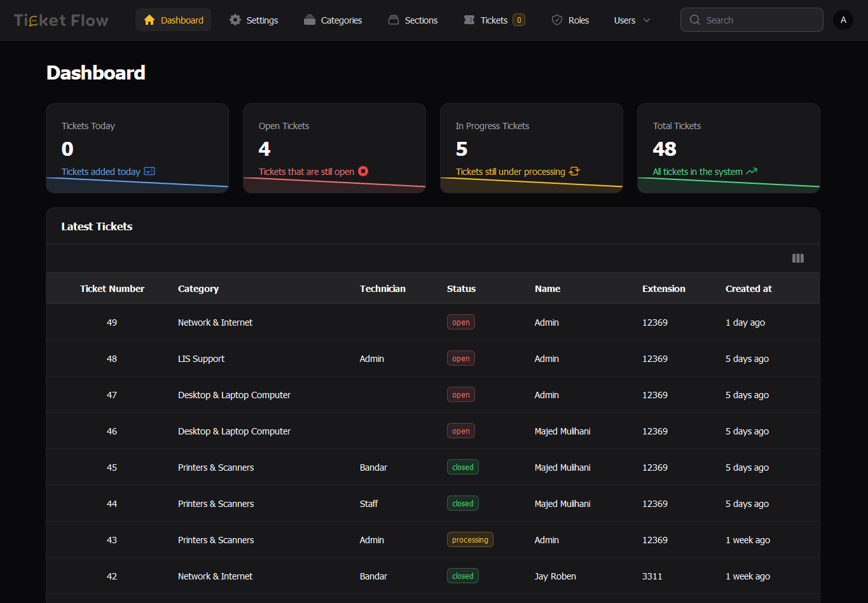Click the Ticket Flow logo
Image resolution: width=868 pixels, height=603 pixels.
tap(61, 20)
